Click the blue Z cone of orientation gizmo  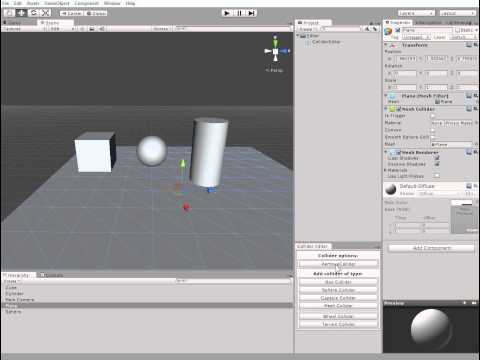click(x=285, y=51)
